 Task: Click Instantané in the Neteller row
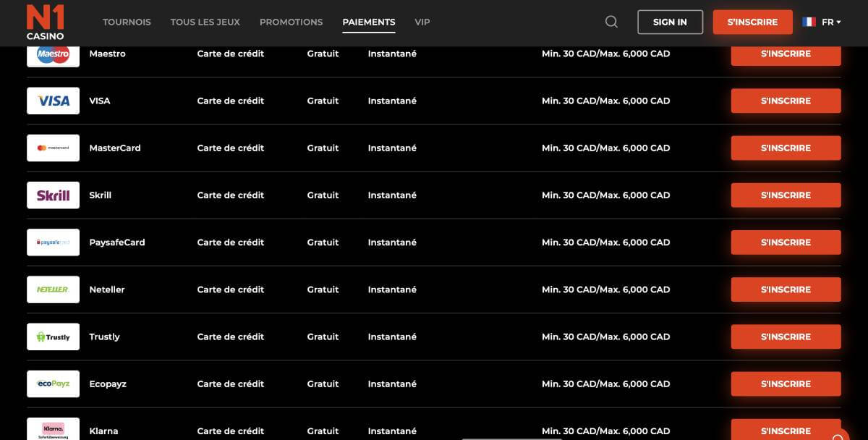(x=392, y=289)
